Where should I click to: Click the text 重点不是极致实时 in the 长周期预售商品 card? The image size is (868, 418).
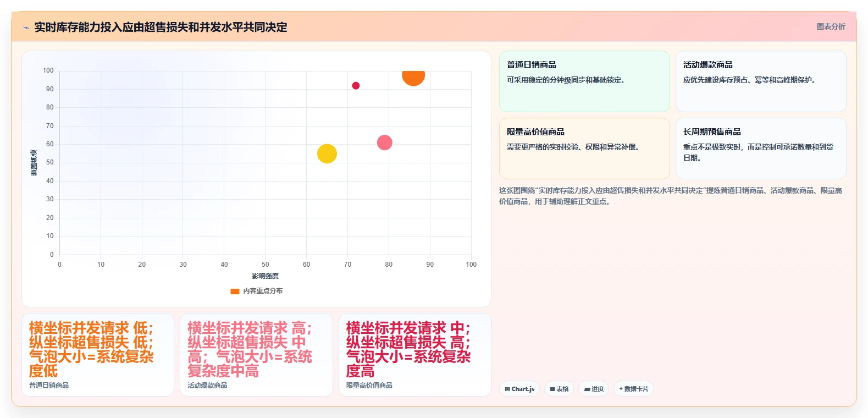pos(712,147)
